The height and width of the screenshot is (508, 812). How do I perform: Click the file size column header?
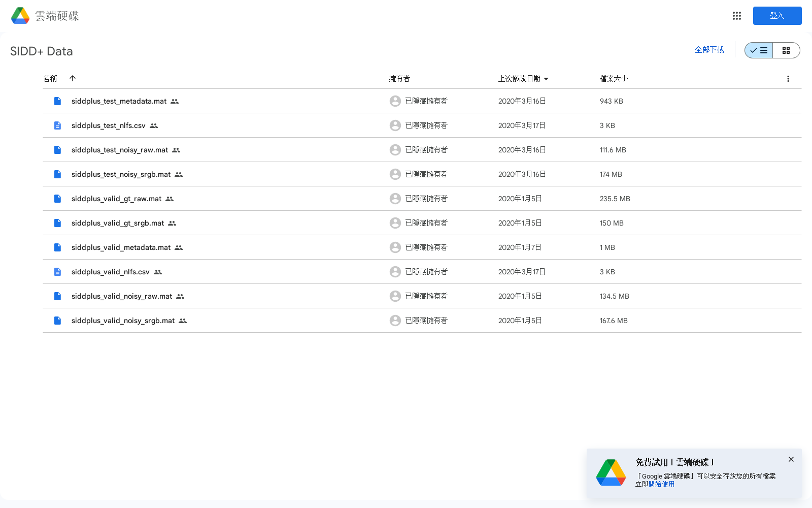(x=614, y=79)
